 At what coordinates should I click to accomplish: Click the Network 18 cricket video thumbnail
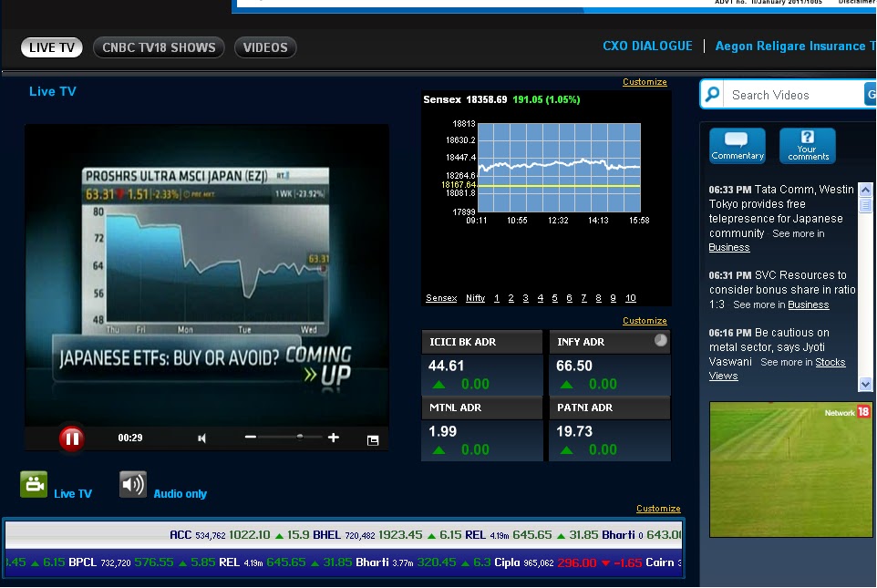click(791, 469)
